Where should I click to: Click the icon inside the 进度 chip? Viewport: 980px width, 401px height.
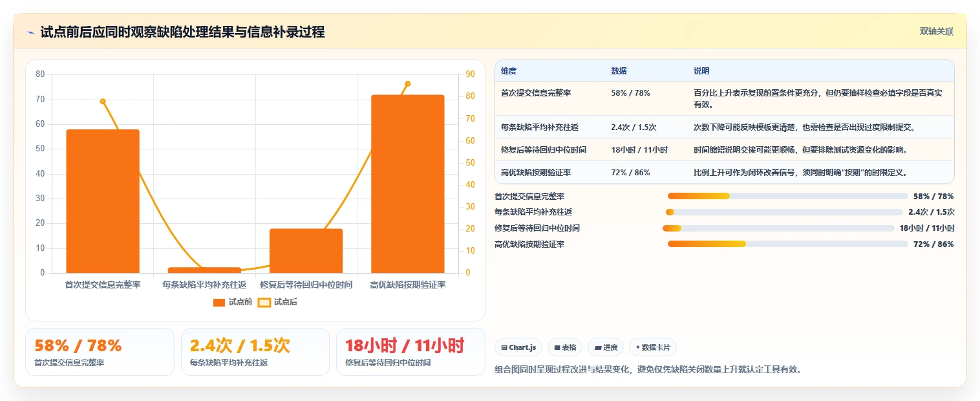pos(598,348)
